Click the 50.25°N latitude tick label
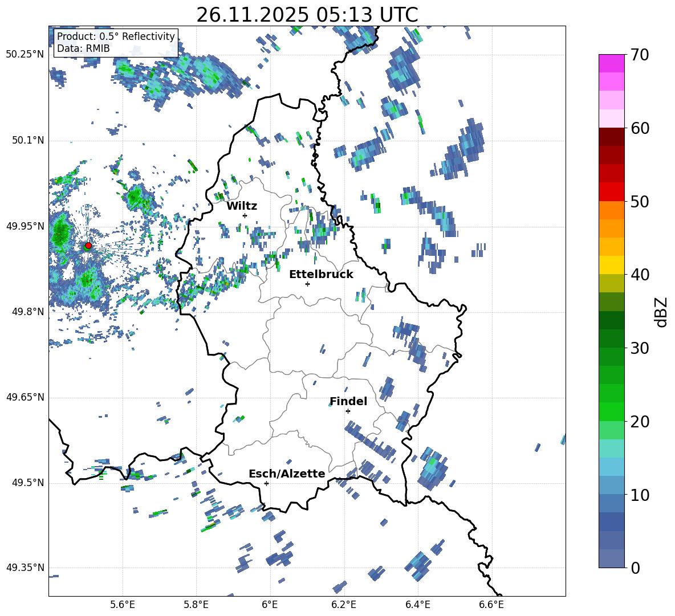This screenshot has width=675, height=616. coord(25,54)
